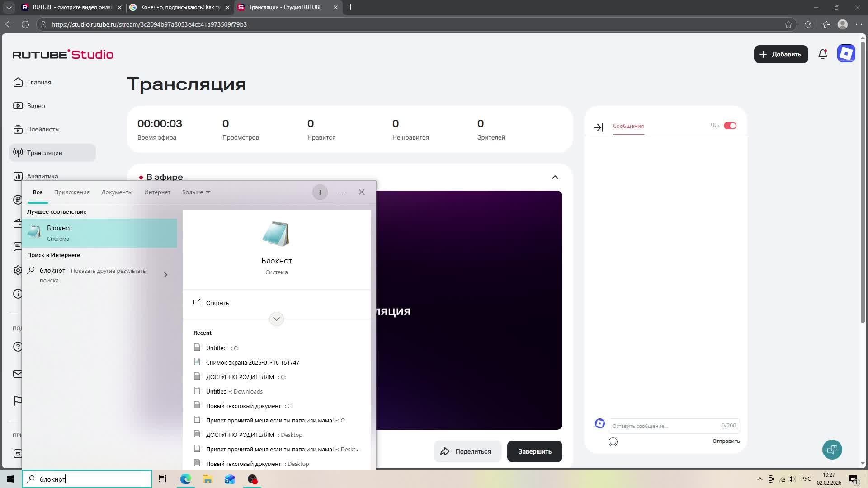The image size is (868, 488).
Task: Click the channel avatar in header
Action: tap(846, 54)
